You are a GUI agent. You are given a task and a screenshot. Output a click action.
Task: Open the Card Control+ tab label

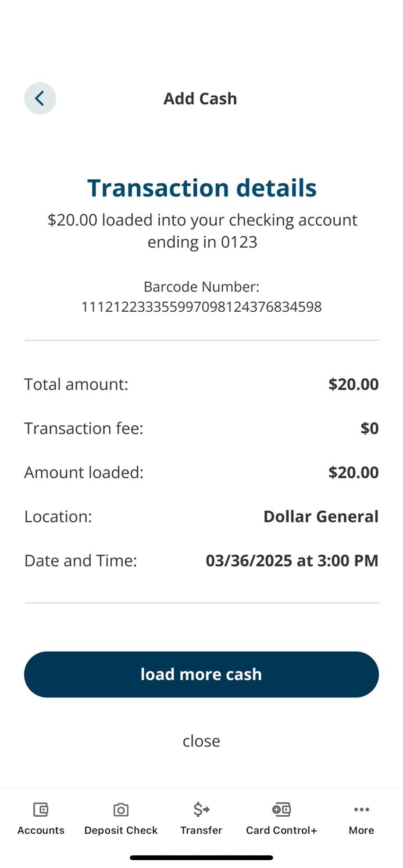pos(281,830)
